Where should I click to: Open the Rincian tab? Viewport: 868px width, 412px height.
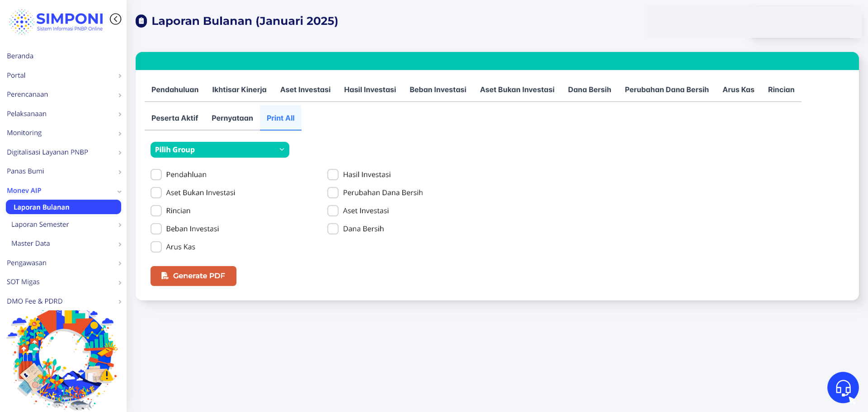point(781,90)
